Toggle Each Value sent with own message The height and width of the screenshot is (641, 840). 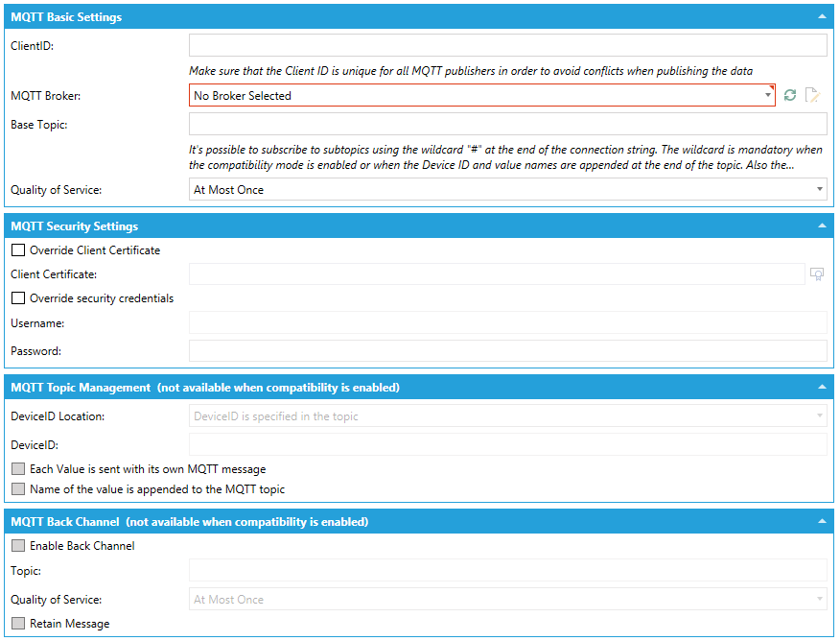pyautogui.click(x=18, y=469)
